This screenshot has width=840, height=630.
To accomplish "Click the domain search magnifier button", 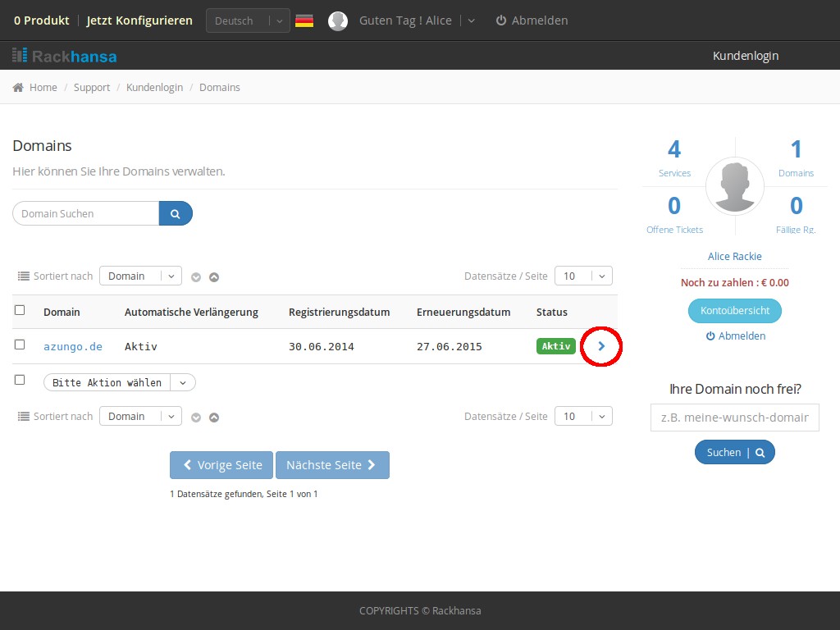I will click(176, 213).
